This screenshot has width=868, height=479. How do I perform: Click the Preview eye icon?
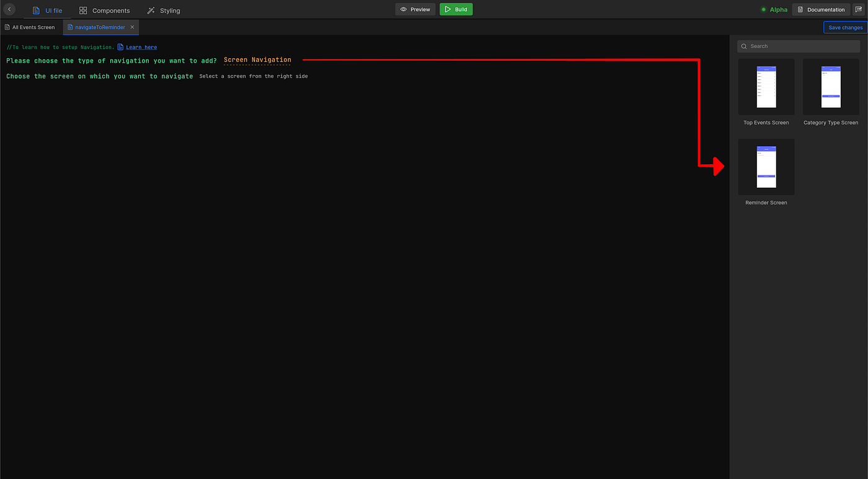pyautogui.click(x=404, y=9)
